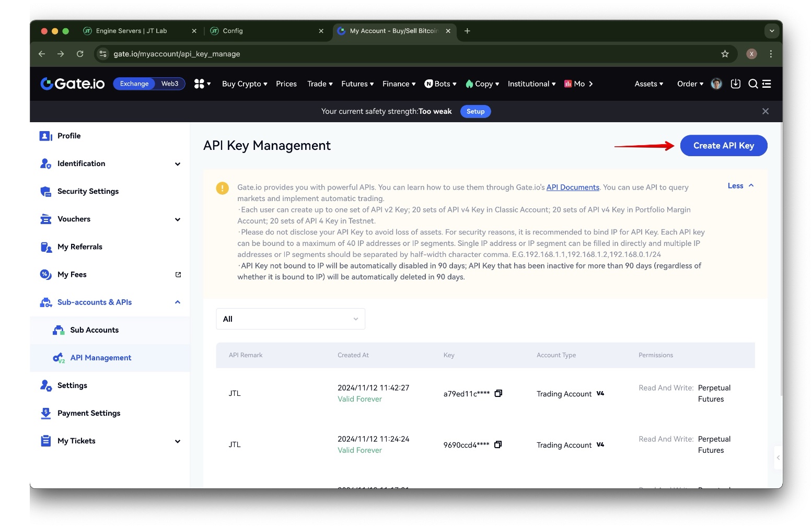Click the 2024/11/12 11:42:27 created date
The height and width of the screenshot is (528, 812).
coord(373,388)
